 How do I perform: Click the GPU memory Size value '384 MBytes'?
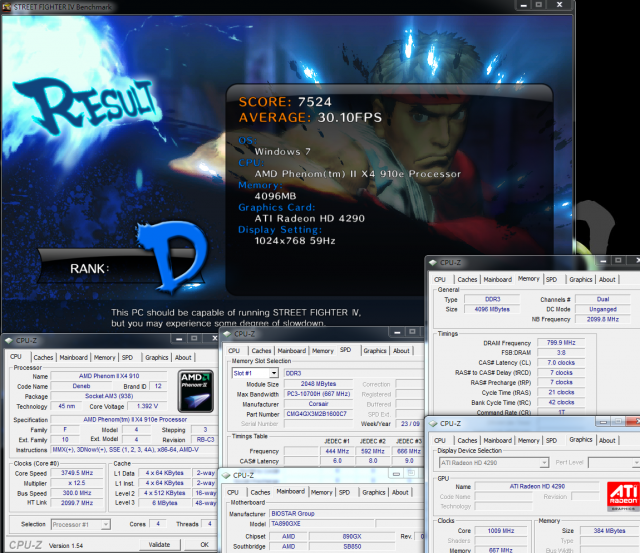609,531
